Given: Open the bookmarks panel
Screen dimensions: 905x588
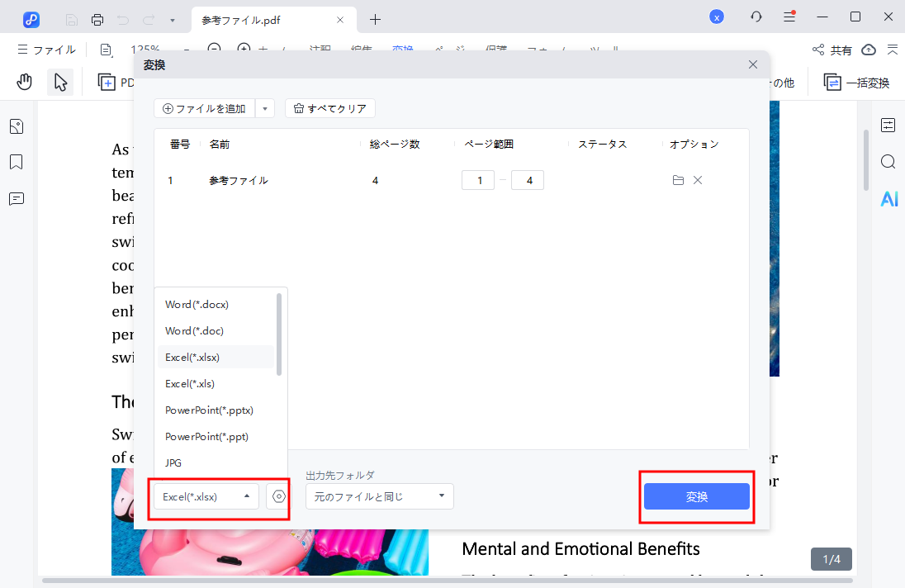Looking at the screenshot, I should click(x=16, y=162).
